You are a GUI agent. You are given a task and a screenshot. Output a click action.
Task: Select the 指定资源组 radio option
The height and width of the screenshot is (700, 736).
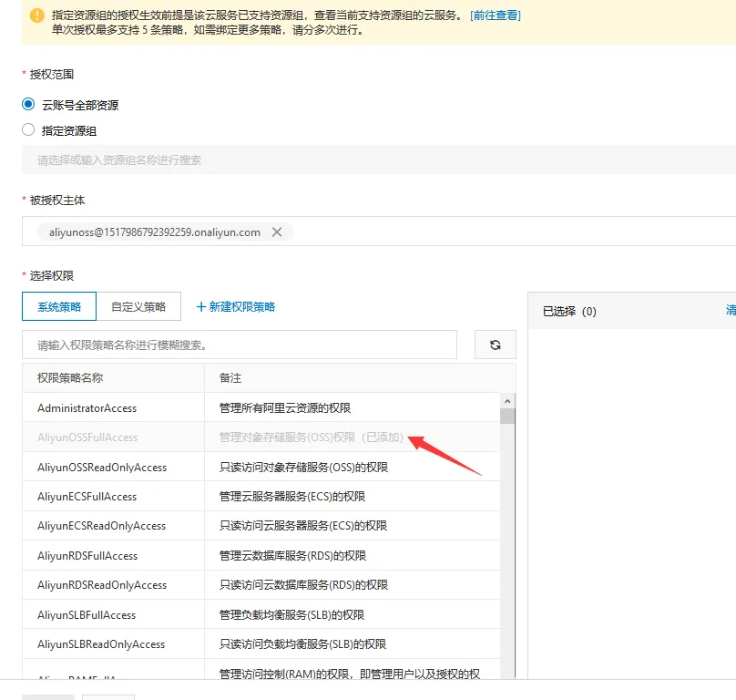[x=28, y=129]
